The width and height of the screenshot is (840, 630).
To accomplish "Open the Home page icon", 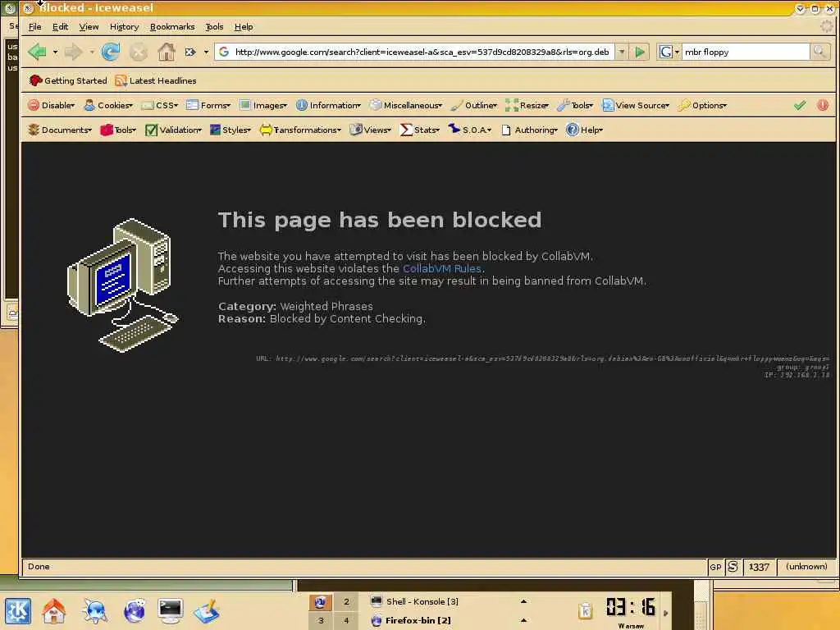I will point(166,52).
